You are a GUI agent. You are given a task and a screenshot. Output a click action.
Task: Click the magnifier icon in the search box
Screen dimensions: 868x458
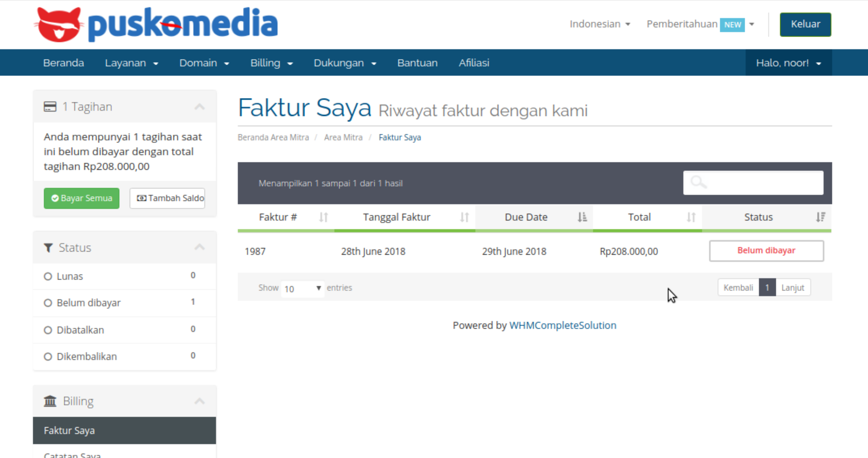[698, 182]
